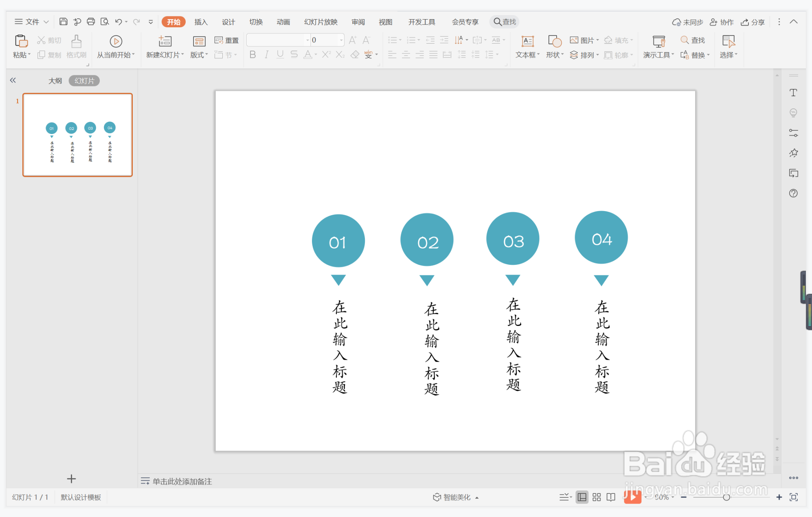
Task: Toggle Bold text formatting
Action: (x=252, y=55)
